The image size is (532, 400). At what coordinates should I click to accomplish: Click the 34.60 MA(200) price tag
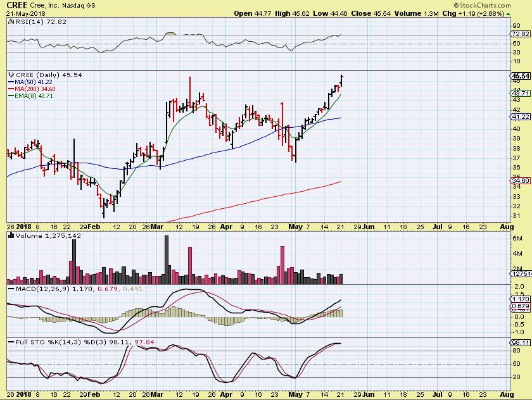point(521,180)
